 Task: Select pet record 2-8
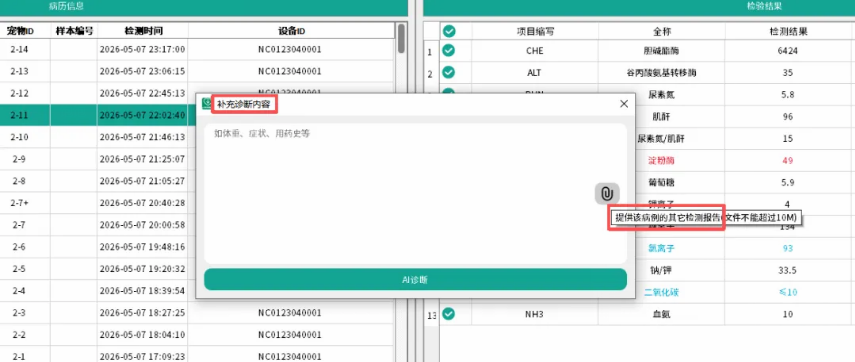[20, 181]
